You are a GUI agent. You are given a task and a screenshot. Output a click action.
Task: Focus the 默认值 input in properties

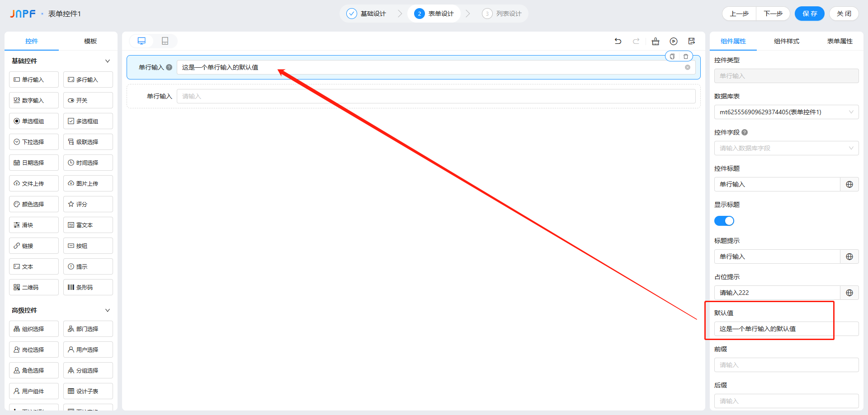pos(786,329)
